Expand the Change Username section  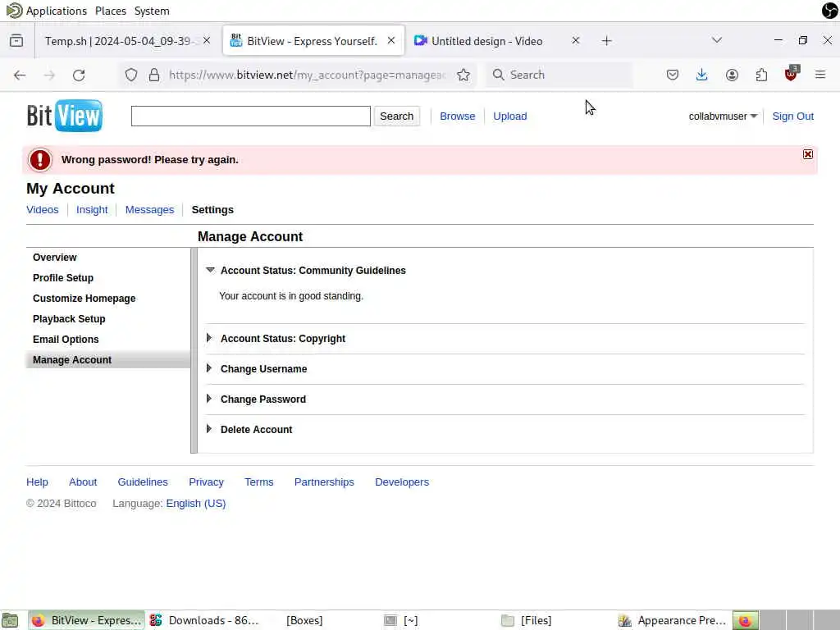tap(209, 368)
